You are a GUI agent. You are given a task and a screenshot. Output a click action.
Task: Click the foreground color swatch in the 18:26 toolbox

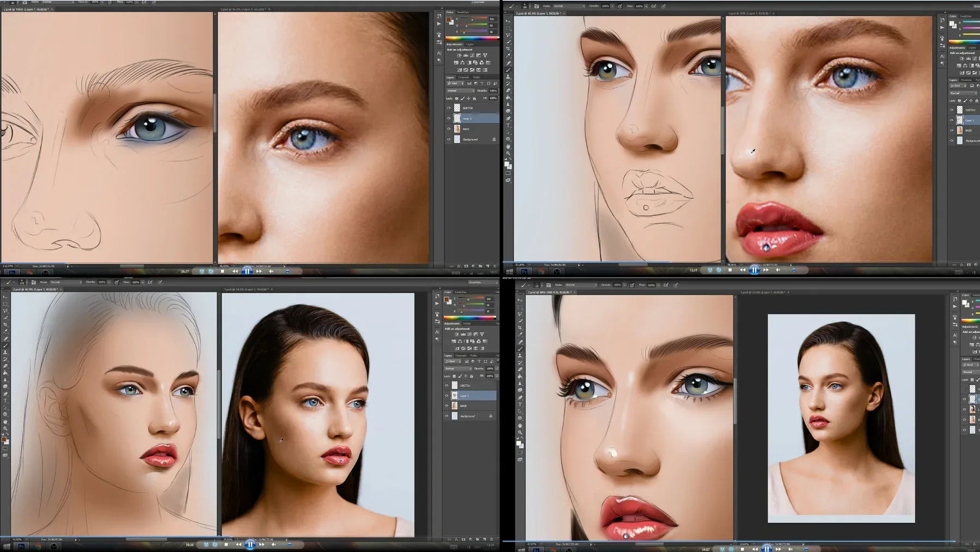coord(4,439)
